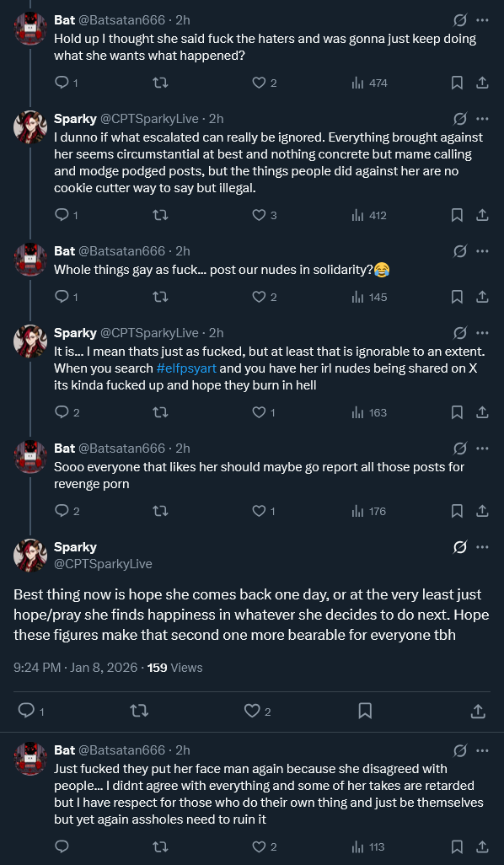
Task: Bookmark Bat's 'report all those posts' tweet
Action: 457,512
